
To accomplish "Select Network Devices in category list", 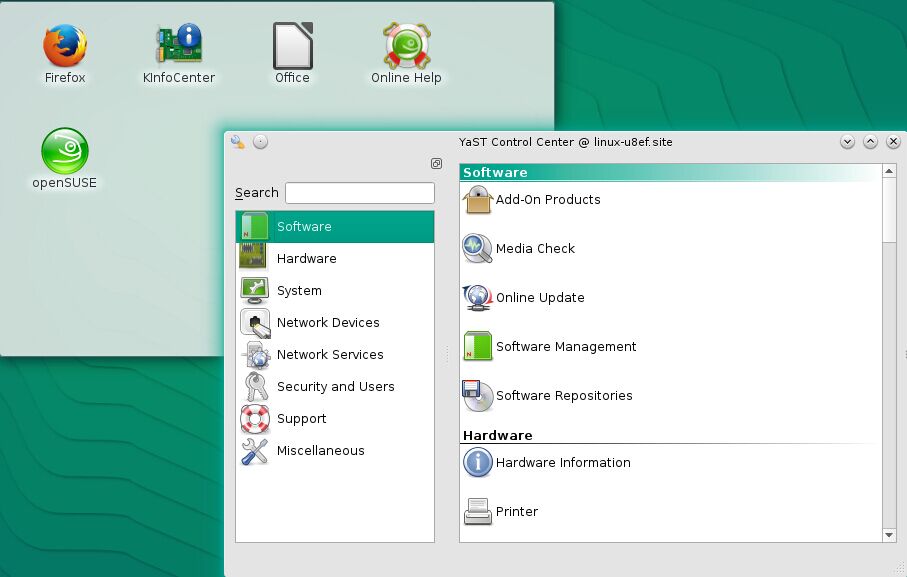I will (x=328, y=323).
